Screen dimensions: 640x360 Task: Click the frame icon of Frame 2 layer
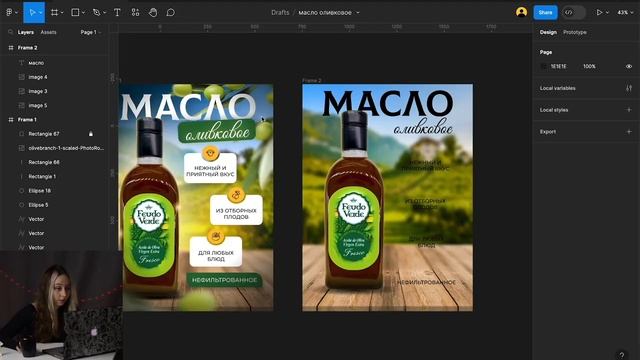[x=11, y=48]
